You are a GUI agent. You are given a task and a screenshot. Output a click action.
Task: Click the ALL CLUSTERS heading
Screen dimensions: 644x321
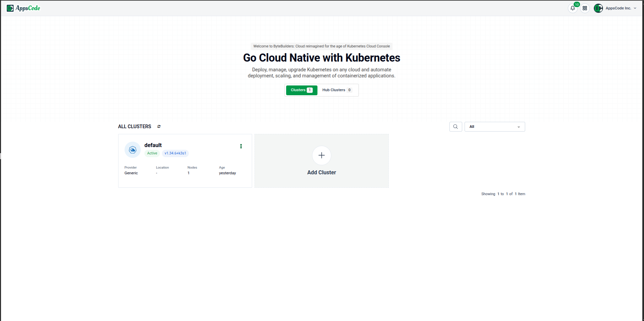pos(134,127)
